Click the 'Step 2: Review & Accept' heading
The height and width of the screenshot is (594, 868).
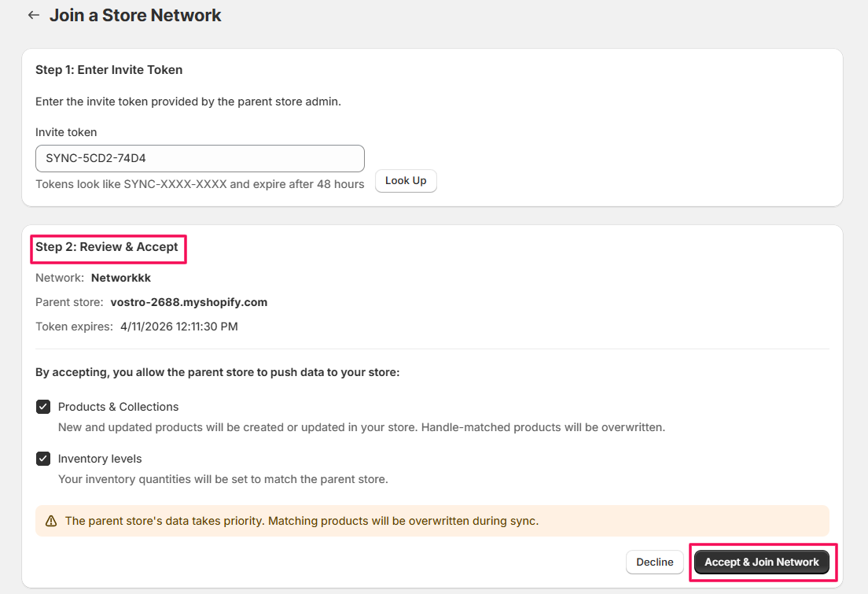click(x=107, y=247)
